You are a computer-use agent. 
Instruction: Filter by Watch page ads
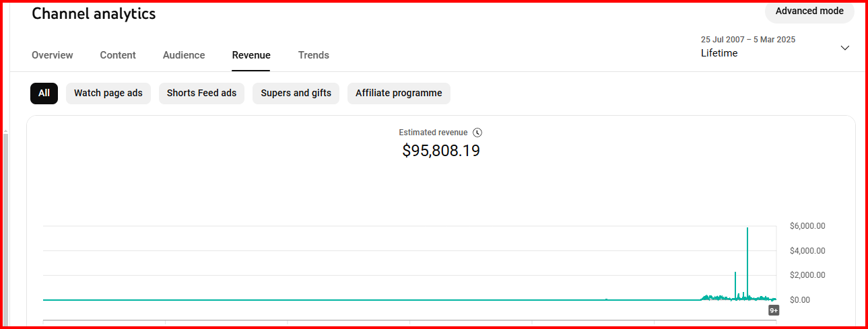[108, 94]
